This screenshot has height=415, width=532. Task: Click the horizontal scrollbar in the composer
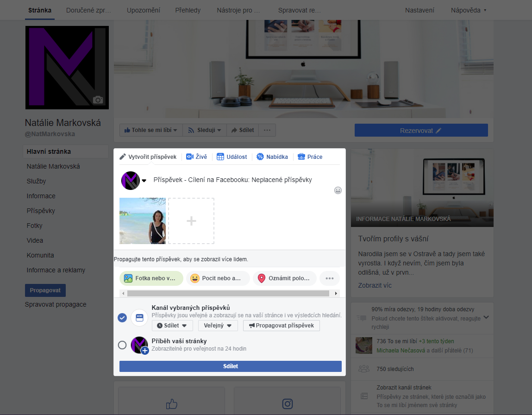pyautogui.click(x=228, y=294)
